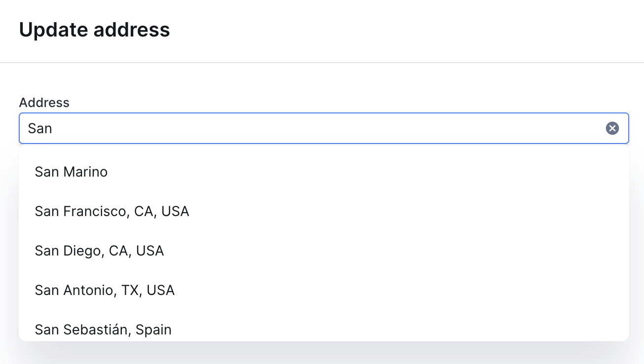Choose San Francisco, CA, USA suggestion

pos(112,212)
